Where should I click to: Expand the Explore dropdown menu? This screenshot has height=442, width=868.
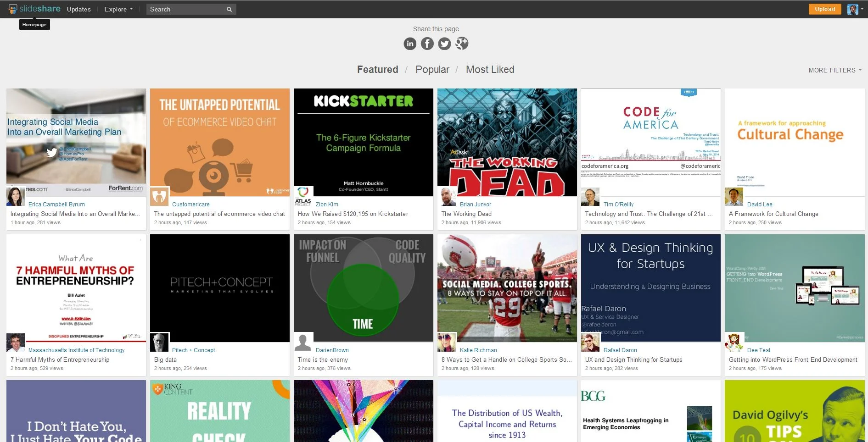click(118, 9)
